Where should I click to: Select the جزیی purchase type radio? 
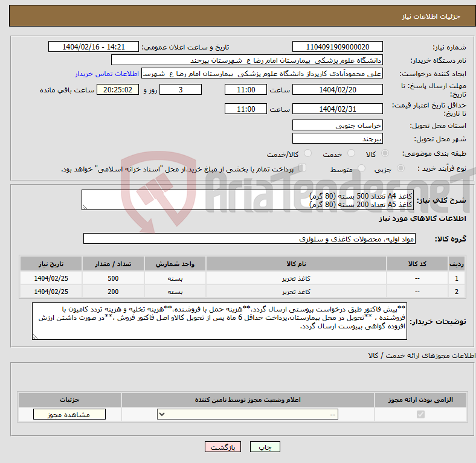[x=400, y=168]
